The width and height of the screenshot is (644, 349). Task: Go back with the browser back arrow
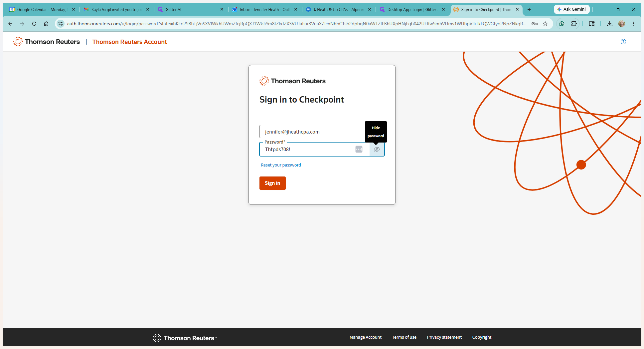10,24
